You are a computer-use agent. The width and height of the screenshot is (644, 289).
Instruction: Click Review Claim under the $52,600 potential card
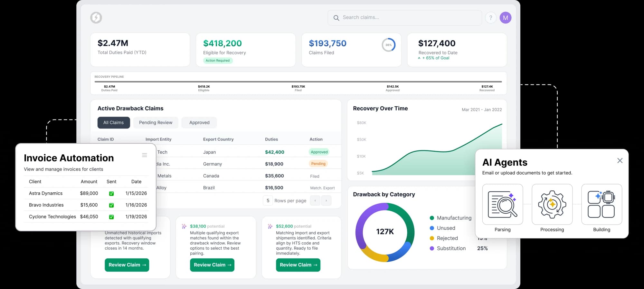298,265
